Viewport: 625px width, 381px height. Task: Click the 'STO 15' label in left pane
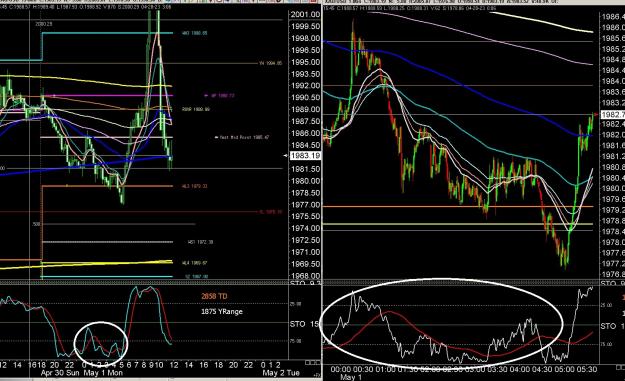[305, 324]
